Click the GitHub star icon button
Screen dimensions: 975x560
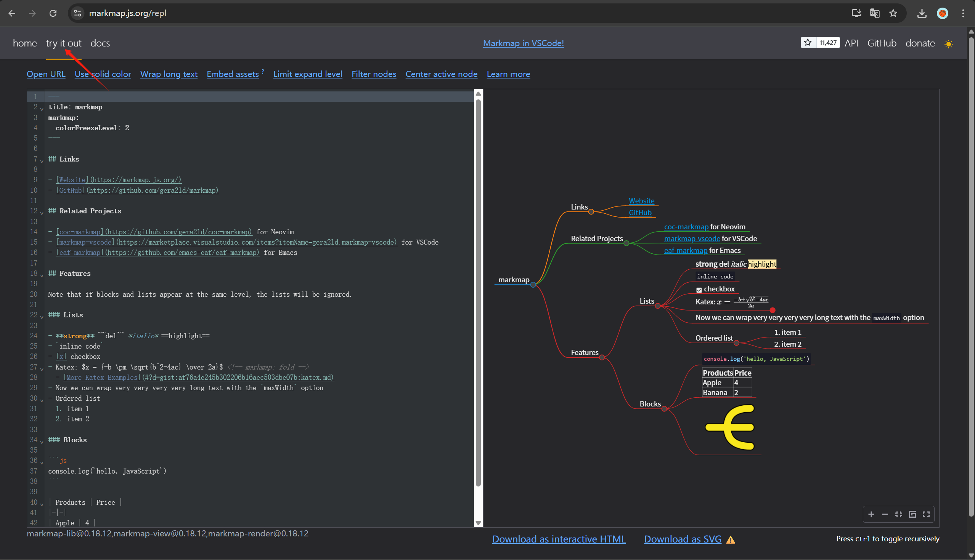click(x=808, y=43)
